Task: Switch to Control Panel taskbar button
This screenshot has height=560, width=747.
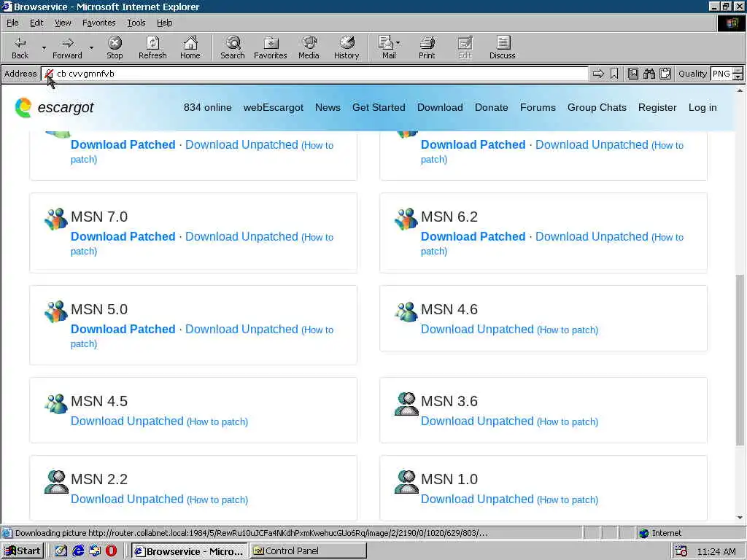Action: click(x=308, y=551)
